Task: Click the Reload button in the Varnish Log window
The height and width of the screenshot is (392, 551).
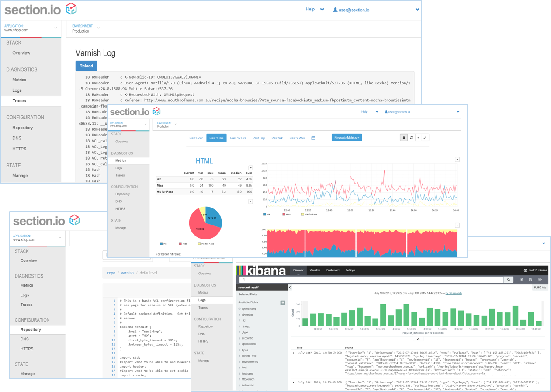Action: [x=86, y=66]
